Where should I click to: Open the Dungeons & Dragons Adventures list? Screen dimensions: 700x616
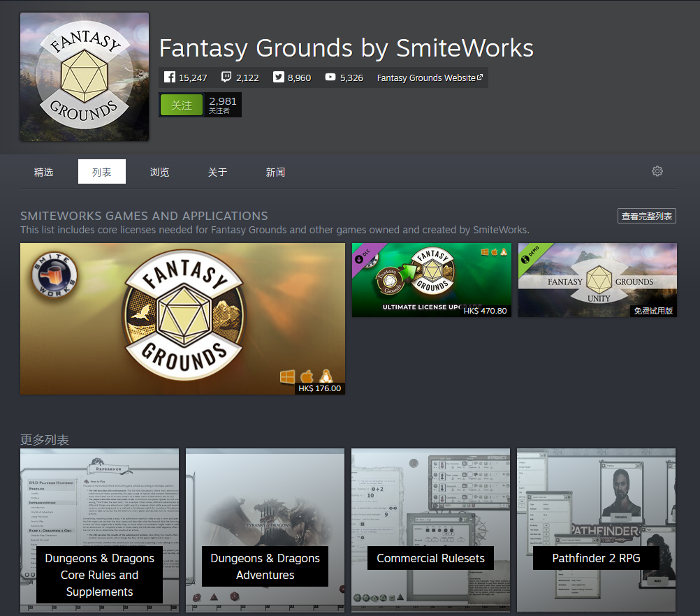[265, 530]
